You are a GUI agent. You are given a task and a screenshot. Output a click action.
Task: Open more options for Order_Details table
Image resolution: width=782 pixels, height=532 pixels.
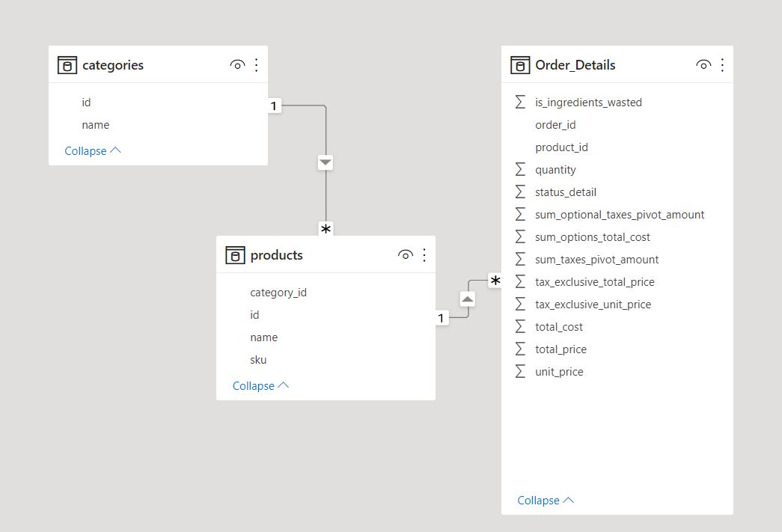(x=722, y=65)
